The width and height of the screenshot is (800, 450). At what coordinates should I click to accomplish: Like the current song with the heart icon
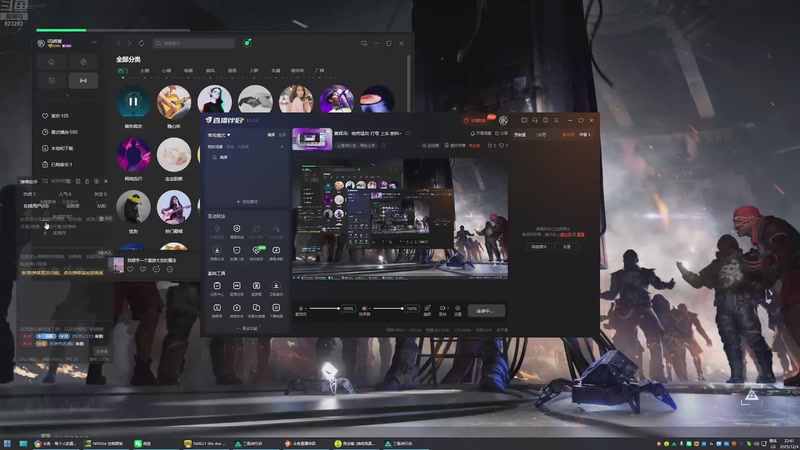pyautogui.click(x=131, y=269)
